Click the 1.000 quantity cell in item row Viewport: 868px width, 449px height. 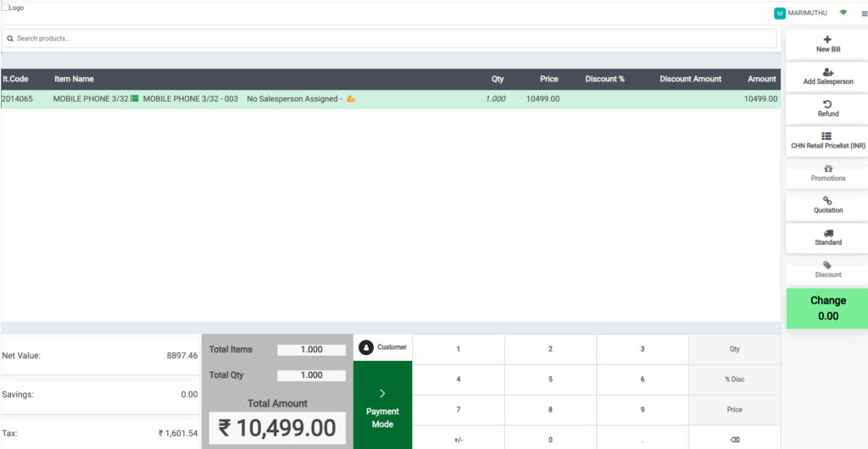click(x=495, y=99)
